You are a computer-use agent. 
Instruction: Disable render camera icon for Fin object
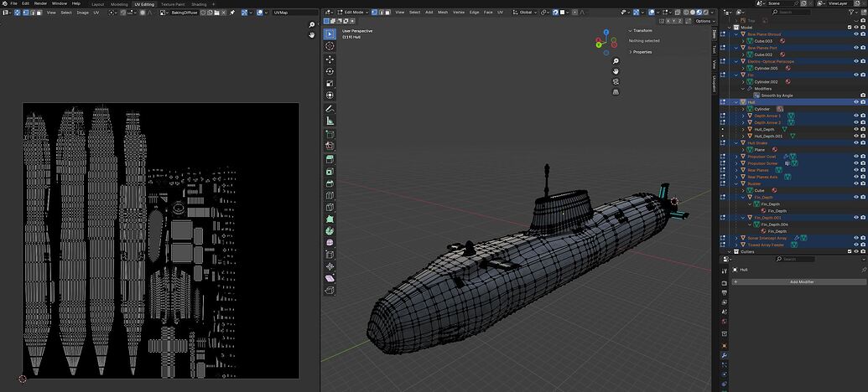[x=862, y=75]
